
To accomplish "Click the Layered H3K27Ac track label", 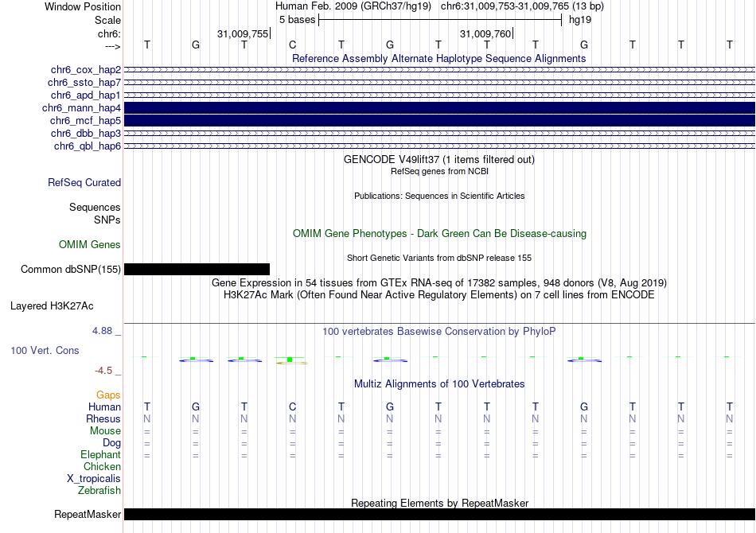I will pos(52,306).
